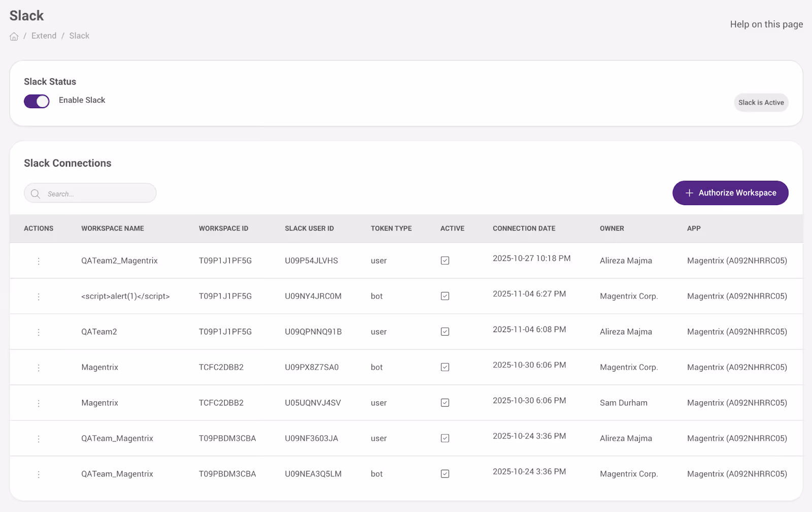Click Slack user ID U09NEA3Q5LM

(x=313, y=474)
